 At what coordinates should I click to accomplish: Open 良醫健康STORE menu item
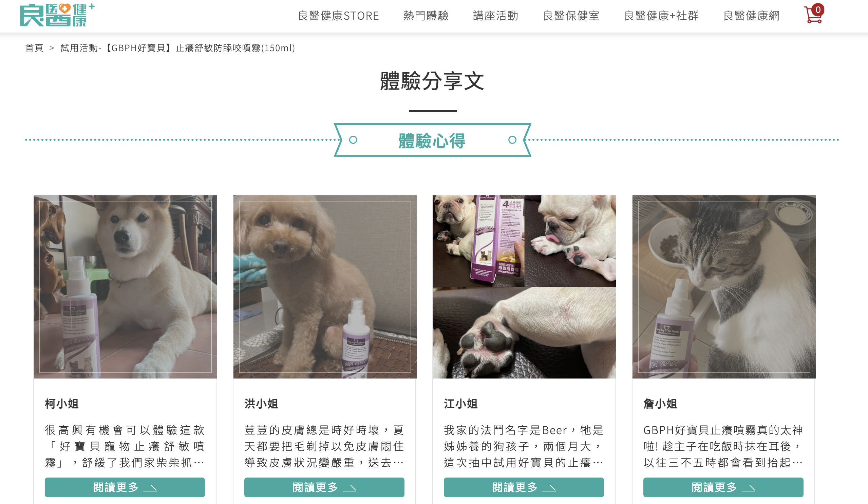338,16
